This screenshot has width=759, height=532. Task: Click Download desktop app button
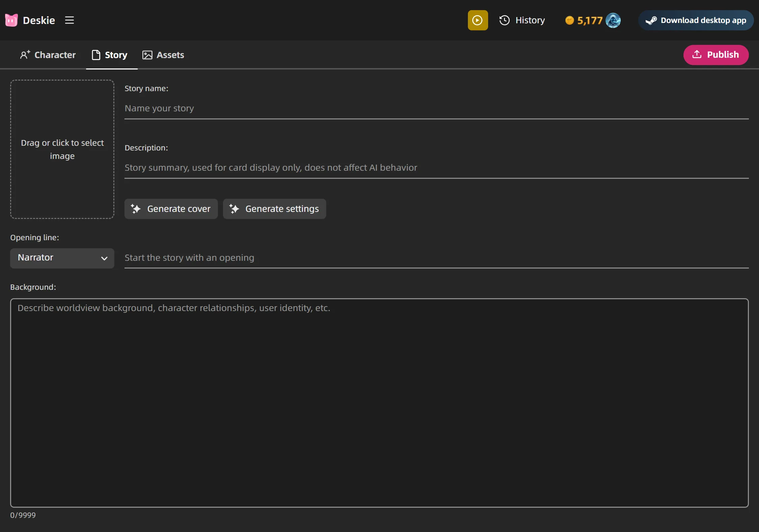[x=696, y=20]
